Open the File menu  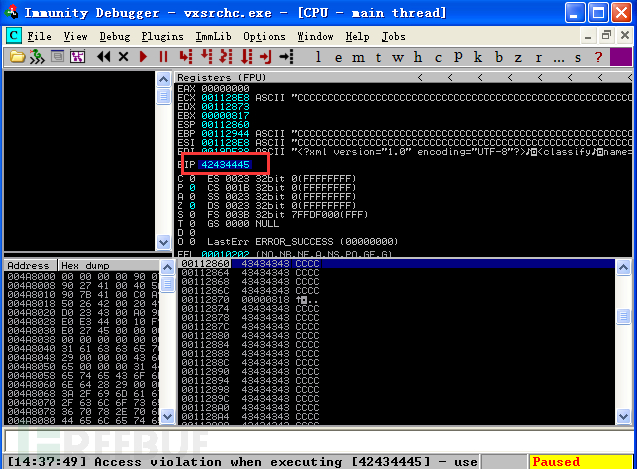(x=39, y=37)
